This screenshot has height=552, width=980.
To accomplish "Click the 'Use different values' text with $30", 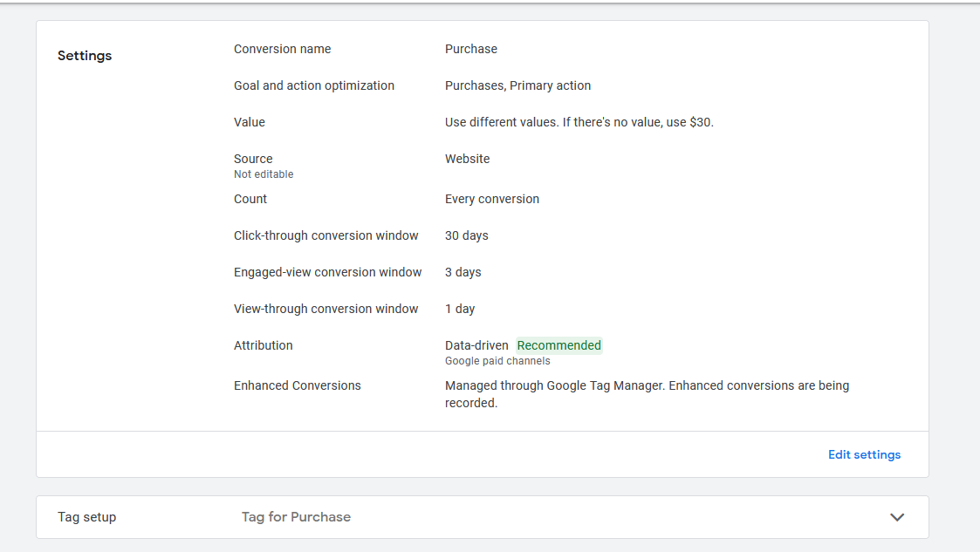I will pos(579,122).
